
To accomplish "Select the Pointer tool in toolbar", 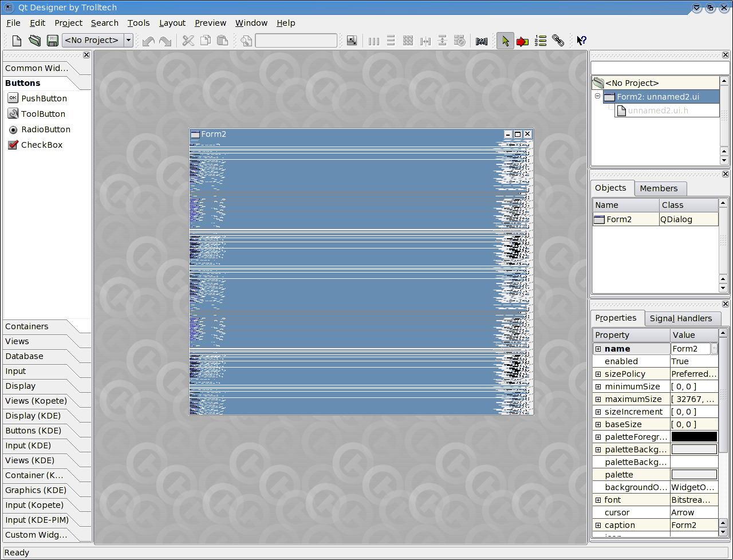I will [x=505, y=41].
